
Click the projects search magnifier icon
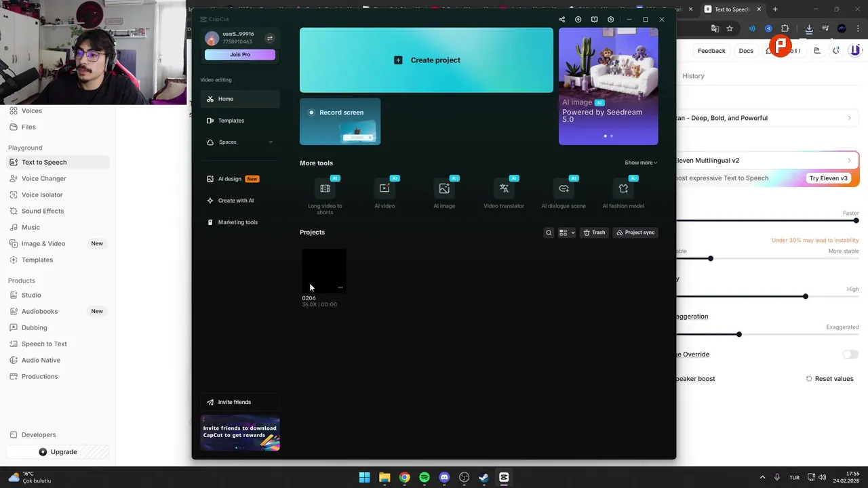point(549,232)
